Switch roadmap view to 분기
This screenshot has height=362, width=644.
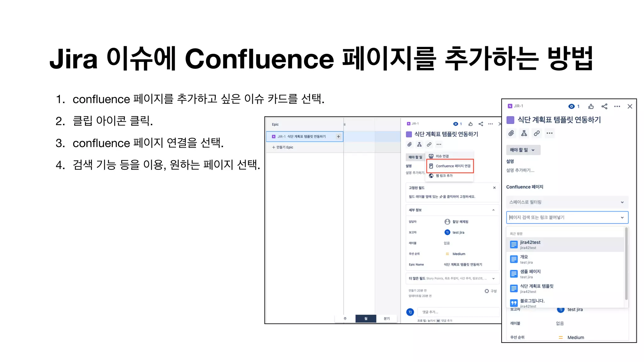coord(386,319)
